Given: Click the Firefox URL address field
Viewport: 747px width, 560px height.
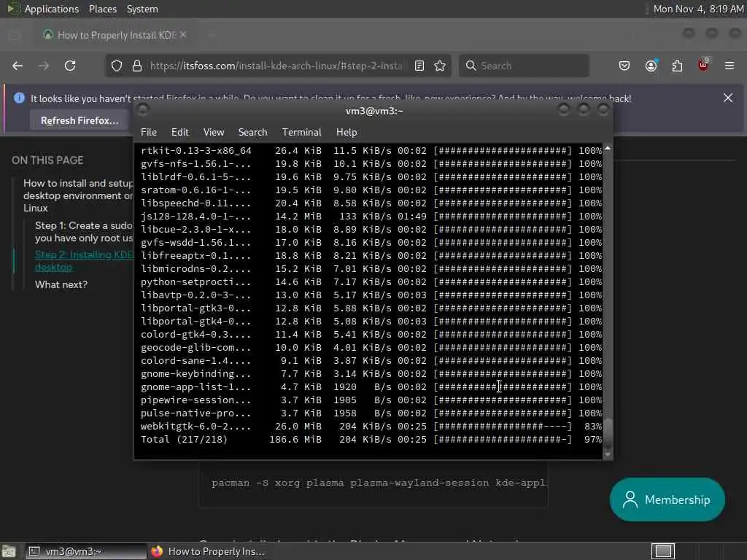Looking at the screenshot, I should tap(276, 66).
